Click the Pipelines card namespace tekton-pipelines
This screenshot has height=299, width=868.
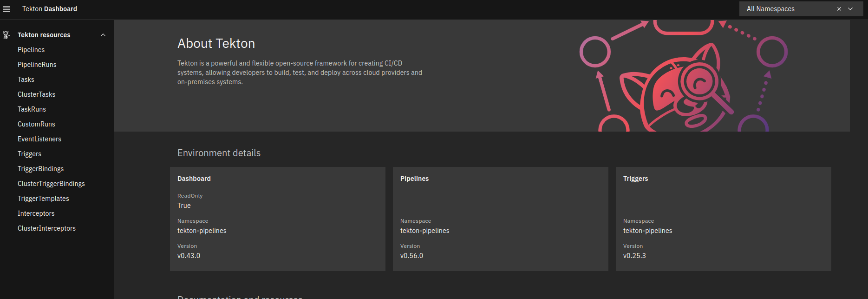[x=424, y=231]
